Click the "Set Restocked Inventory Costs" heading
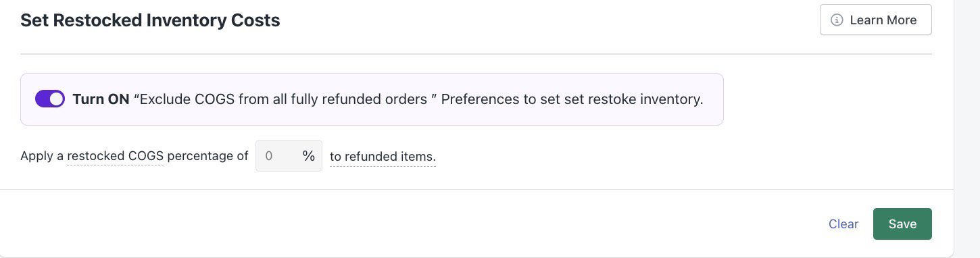 [x=150, y=20]
